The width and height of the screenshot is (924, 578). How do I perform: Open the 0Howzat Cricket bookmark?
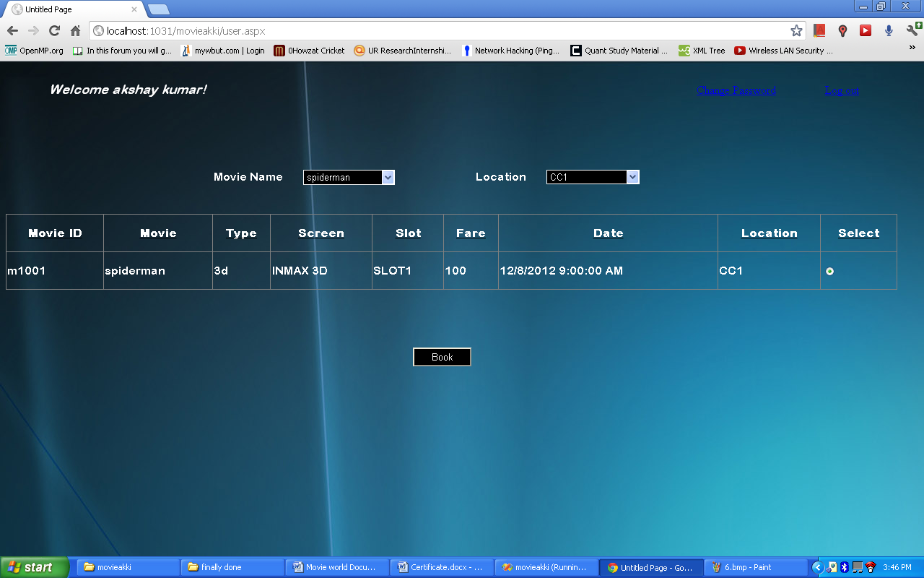click(310, 51)
